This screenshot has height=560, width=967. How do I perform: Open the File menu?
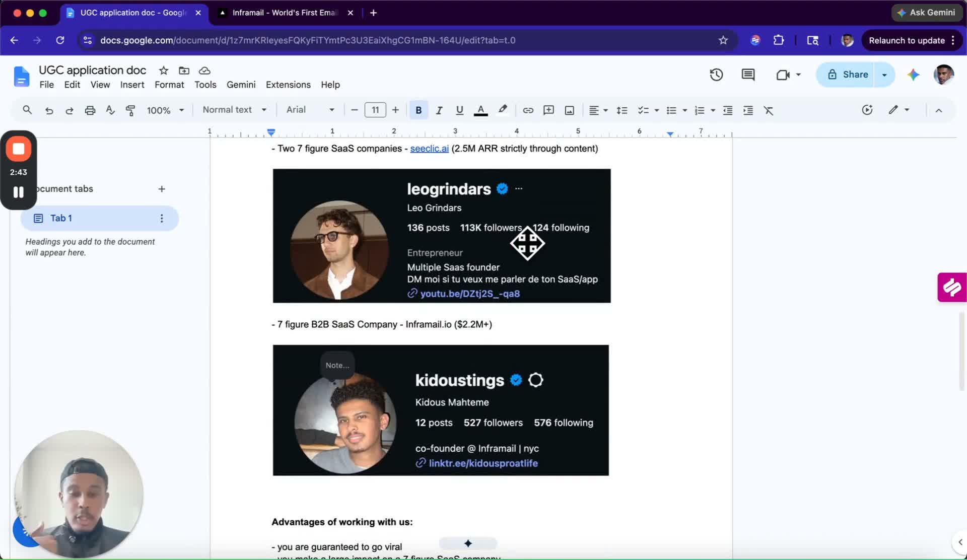[46, 85]
